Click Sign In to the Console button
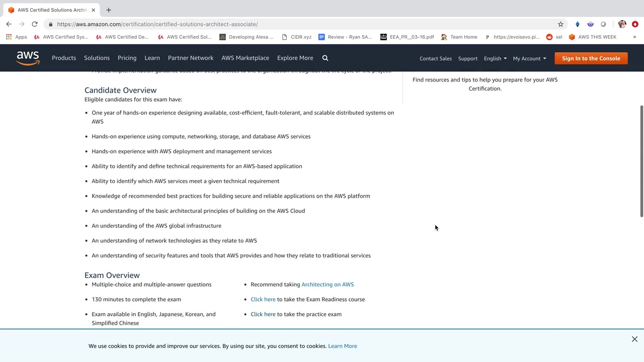 (x=591, y=58)
